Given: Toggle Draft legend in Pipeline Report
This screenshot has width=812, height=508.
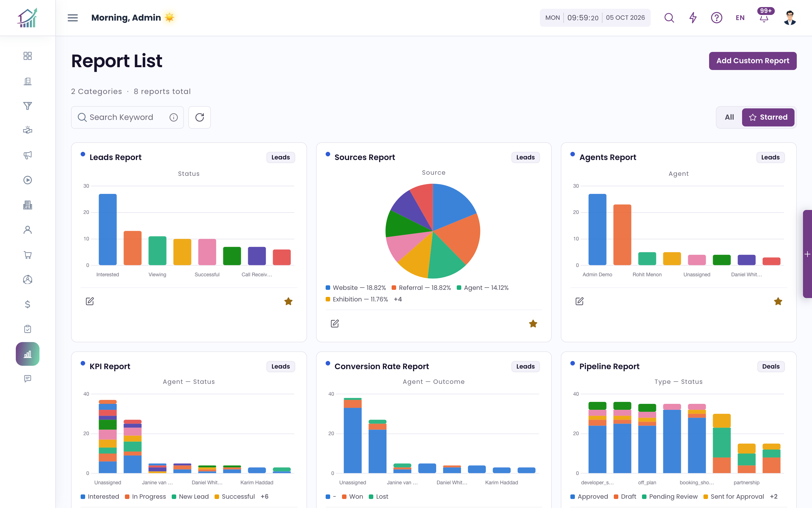Looking at the screenshot, I should (x=625, y=496).
